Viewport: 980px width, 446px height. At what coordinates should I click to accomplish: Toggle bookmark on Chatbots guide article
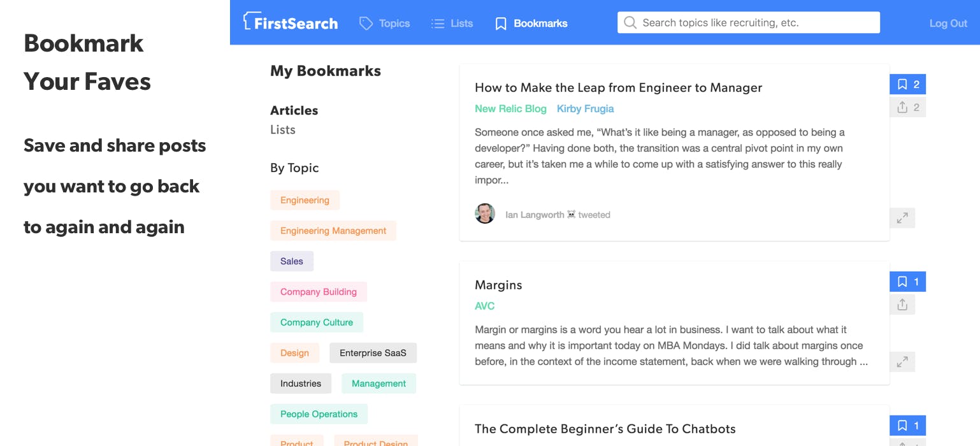coord(907,426)
